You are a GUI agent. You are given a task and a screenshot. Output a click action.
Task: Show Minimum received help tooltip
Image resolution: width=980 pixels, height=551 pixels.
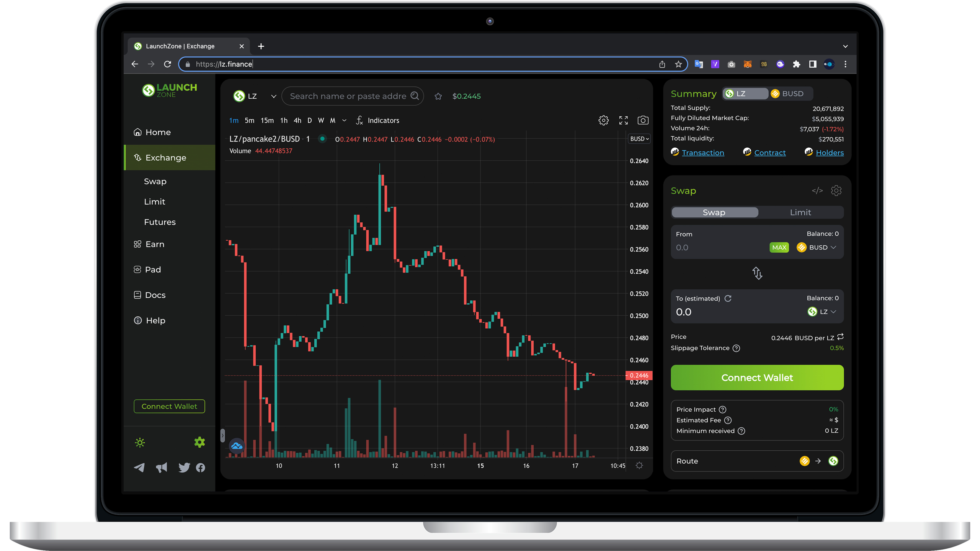point(741,431)
